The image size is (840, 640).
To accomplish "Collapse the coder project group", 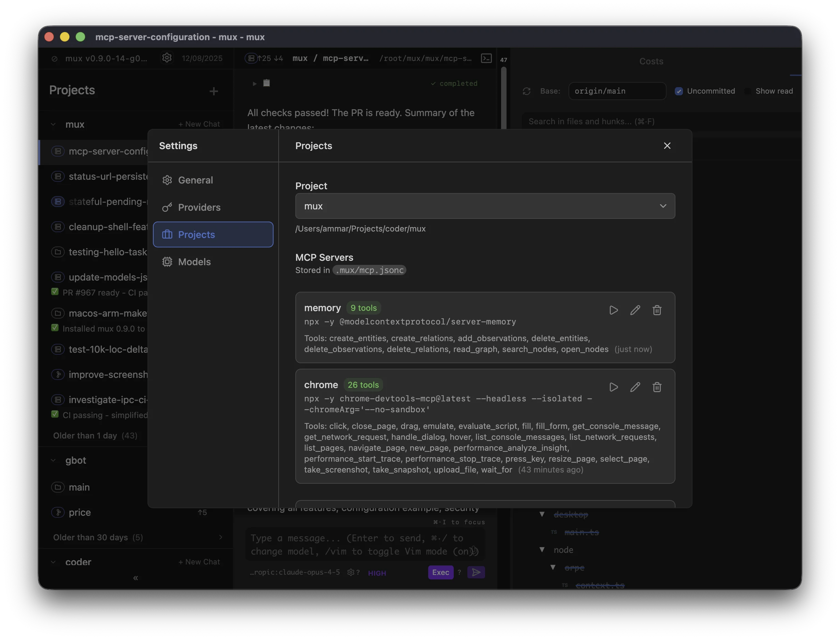I will (53, 562).
